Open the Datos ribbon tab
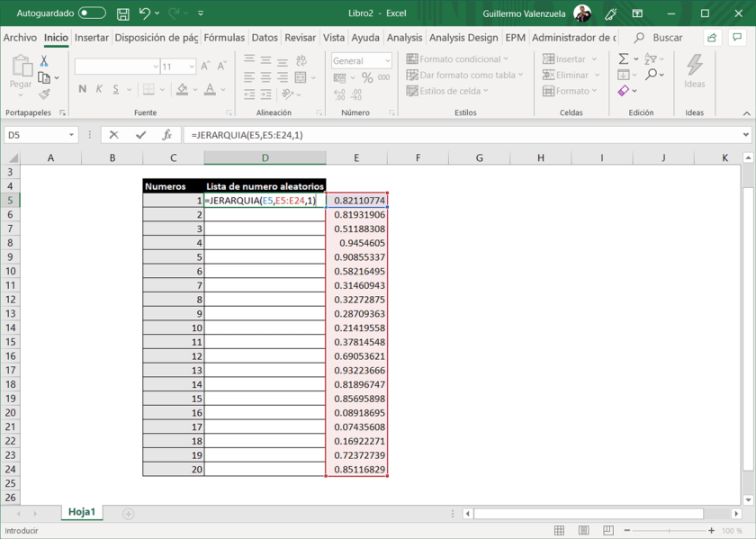This screenshot has width=756, height=539. pyautogui.click(x=265, y=38)
